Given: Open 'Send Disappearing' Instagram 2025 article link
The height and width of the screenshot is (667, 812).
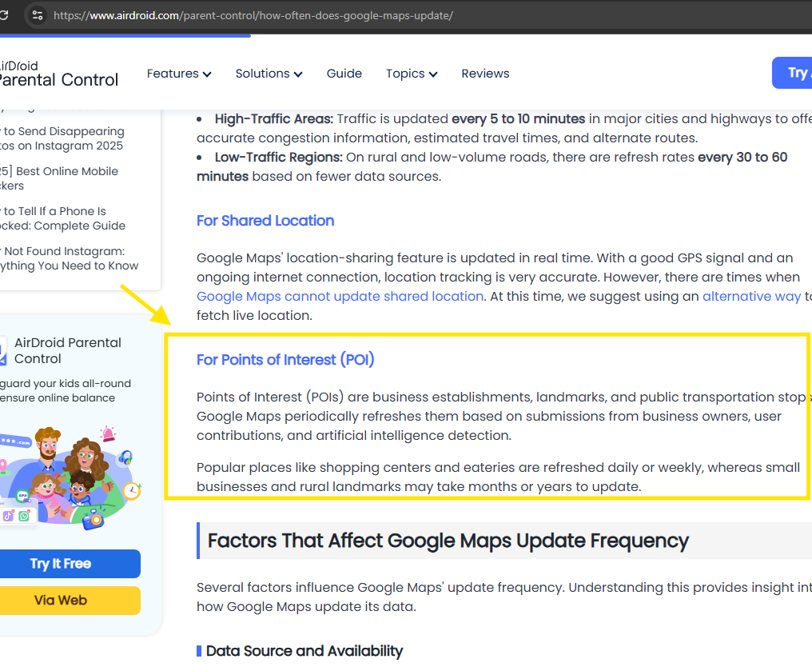Looking at the screenshot, I should point(62,138).
